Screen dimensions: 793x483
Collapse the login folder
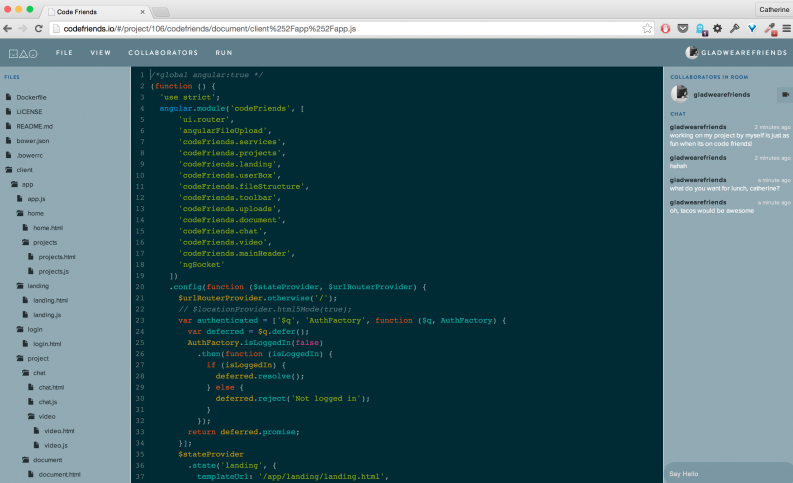coord(35,330)
